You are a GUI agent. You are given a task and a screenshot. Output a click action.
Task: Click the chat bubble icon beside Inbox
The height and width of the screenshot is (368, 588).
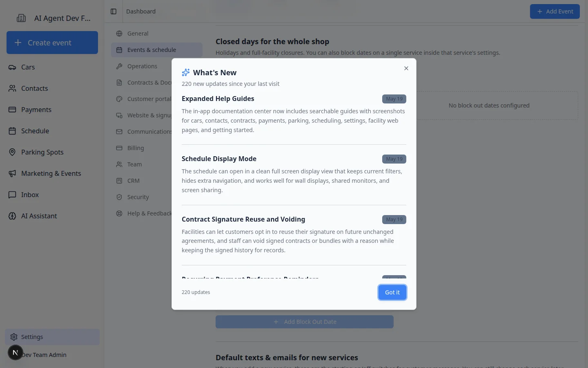pyautogui.click(x=12, y=195)
